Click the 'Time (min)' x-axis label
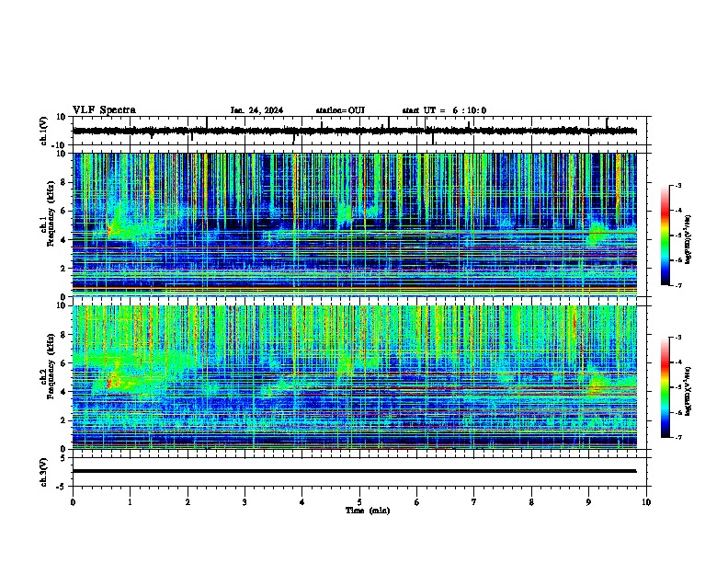Viewport: 728px width, 563px height. pos(368,511)
